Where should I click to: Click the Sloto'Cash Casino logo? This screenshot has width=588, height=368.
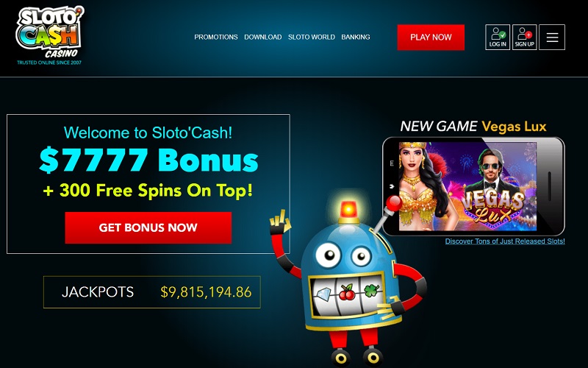[x=49, y=35]
